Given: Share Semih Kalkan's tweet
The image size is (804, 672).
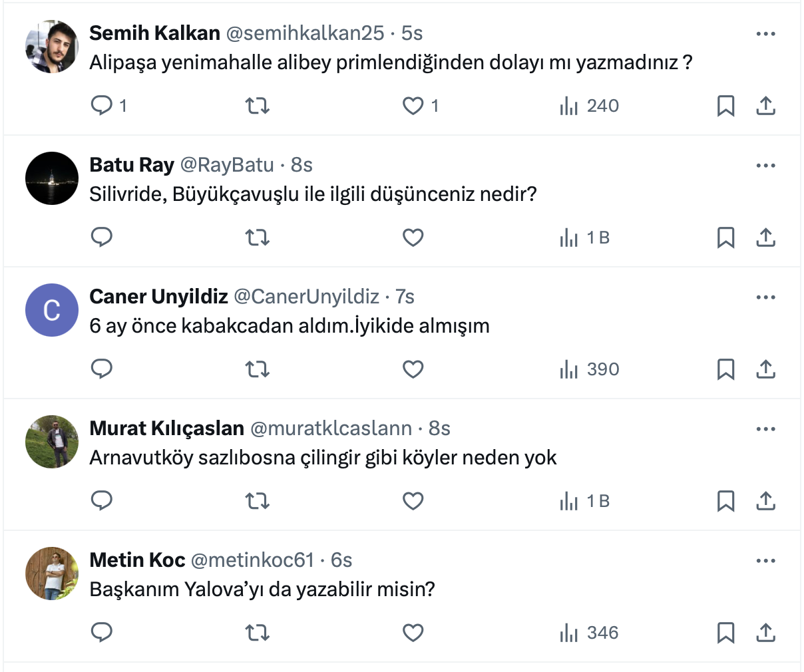Looking at the screenshot, I should tap(765, 106).
